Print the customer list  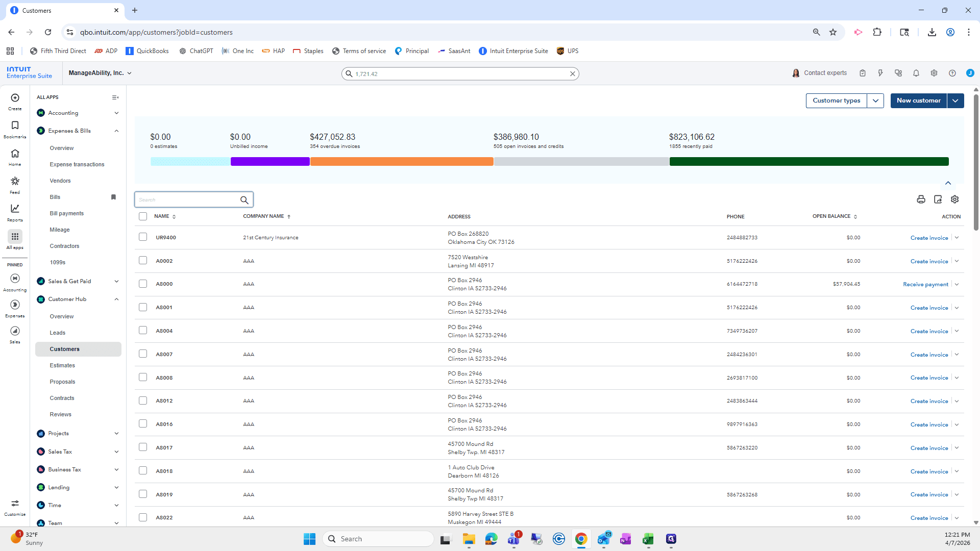click(921, 199)
